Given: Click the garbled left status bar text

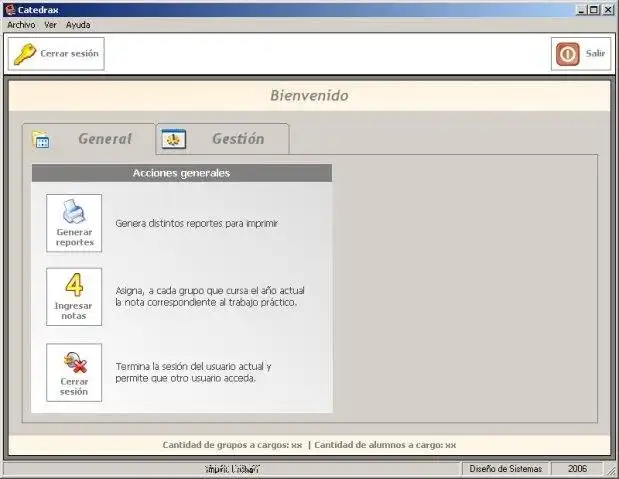Looking at the screenshot, I should [232, 469].
